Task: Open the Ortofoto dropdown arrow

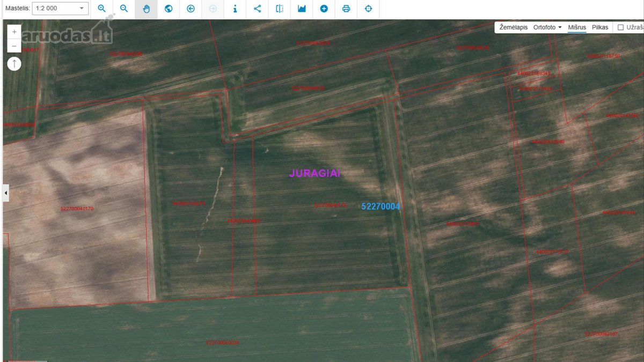Action: point(560,27)
